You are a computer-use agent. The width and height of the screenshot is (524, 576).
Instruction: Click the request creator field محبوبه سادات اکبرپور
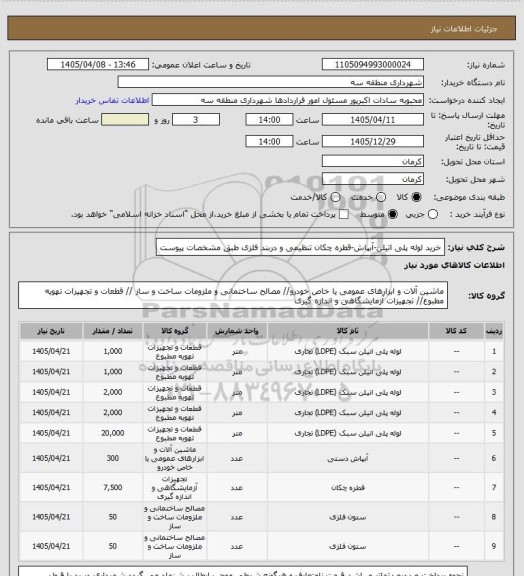(x=288, y=100)
